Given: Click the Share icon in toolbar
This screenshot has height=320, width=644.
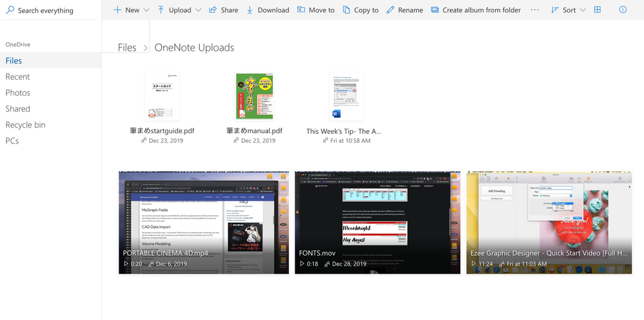Looking at the screenshot, I should pyautogui.click(x=213, y=10).
